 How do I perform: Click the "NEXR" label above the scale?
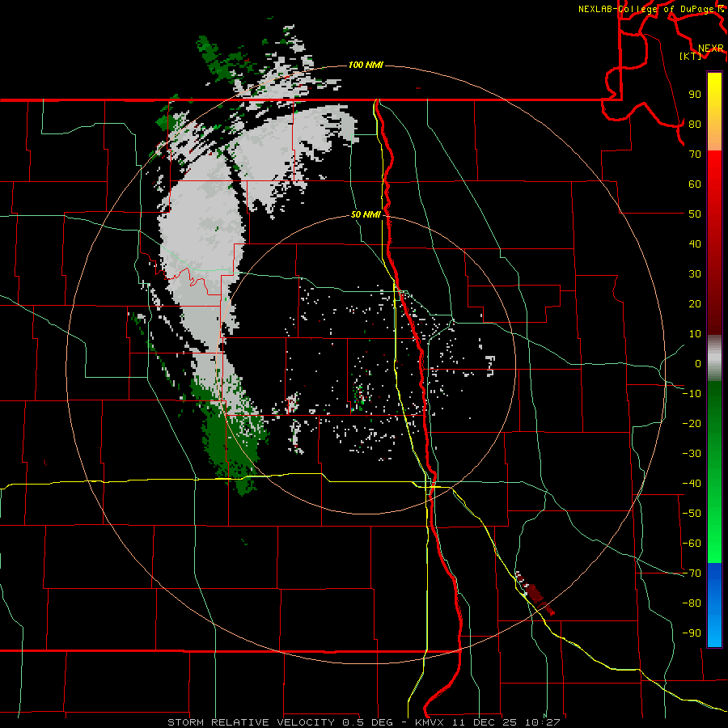711,49
